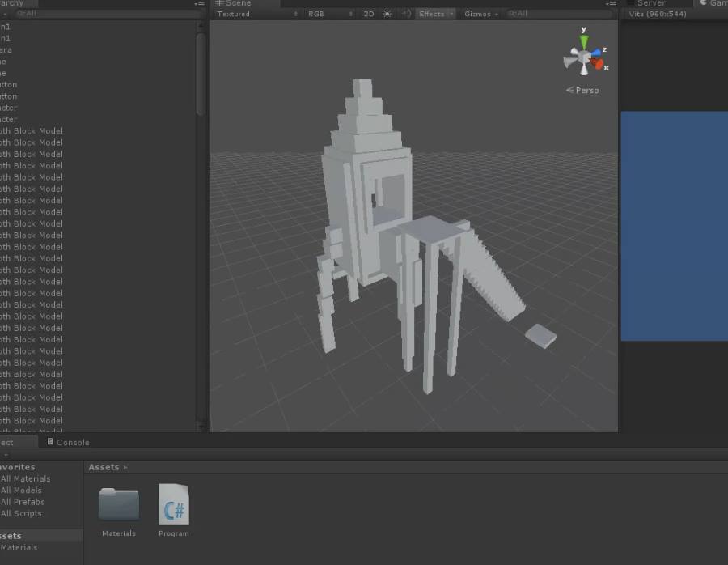Open the Hierarchy panel options menu icon

coord(199,4)
